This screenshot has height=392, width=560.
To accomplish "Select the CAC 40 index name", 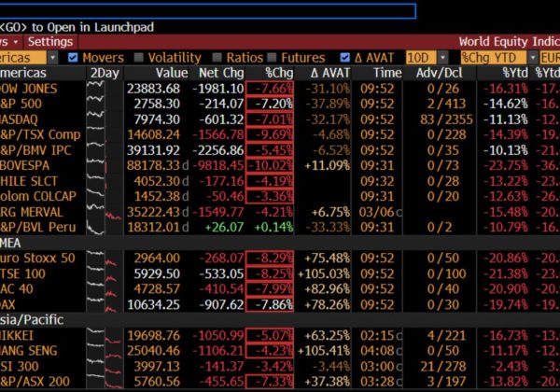I will tap(17, 288).
